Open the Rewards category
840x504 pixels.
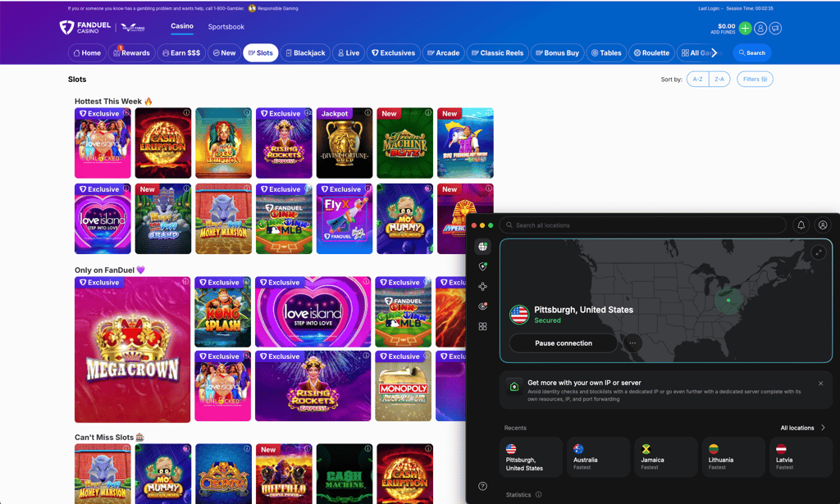[131, 53]
